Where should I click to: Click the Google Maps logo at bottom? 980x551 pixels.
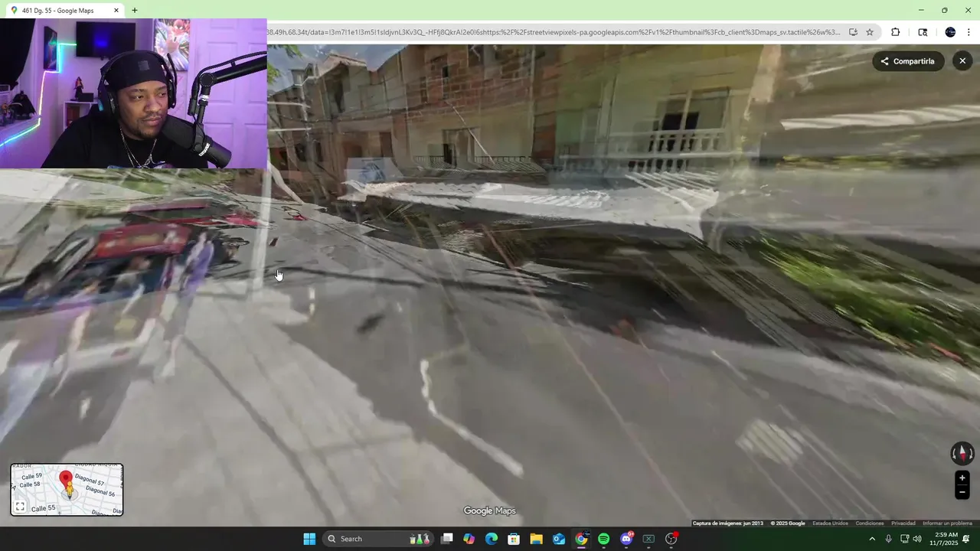tap(490, 511)
